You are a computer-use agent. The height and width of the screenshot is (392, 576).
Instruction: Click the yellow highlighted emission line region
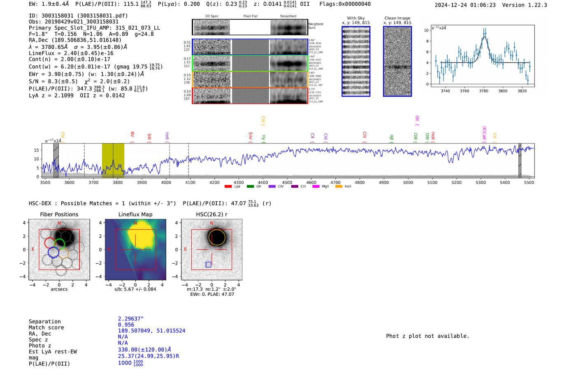coord(113,160)
